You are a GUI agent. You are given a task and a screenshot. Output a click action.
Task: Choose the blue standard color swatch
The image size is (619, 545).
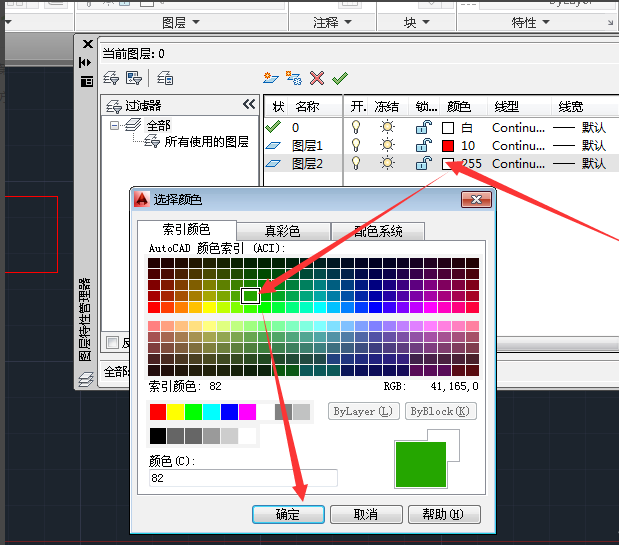229,412
